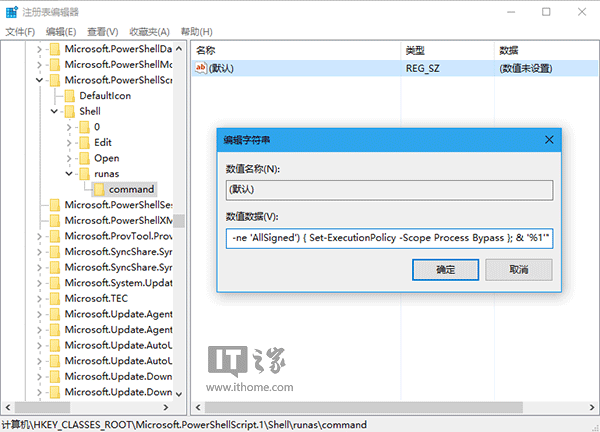
Task: Collapse the Microsoft.PowerShellScr node
Action: pyautogui.click(x=39, y=80)
